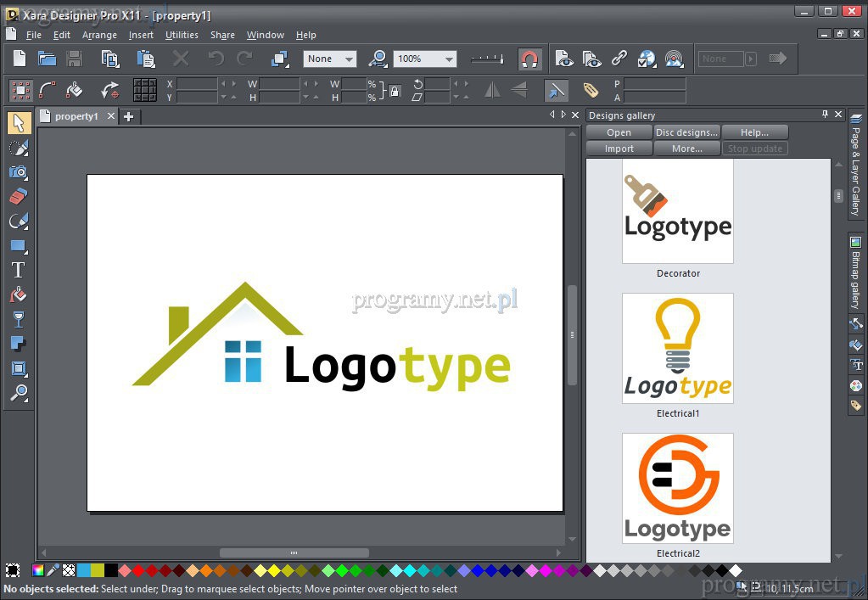
Task: Select the Zoom magnifier tool
Action: [x=18, y=393]
